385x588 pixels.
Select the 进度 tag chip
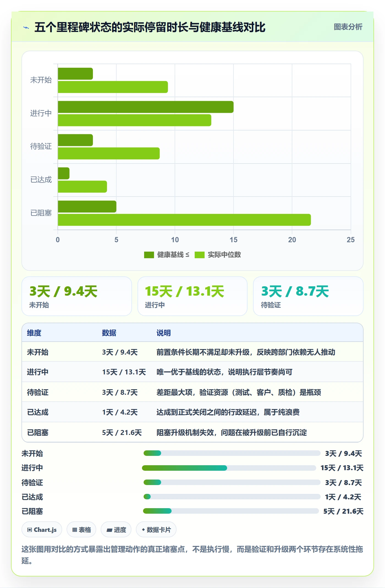[116, 530]
